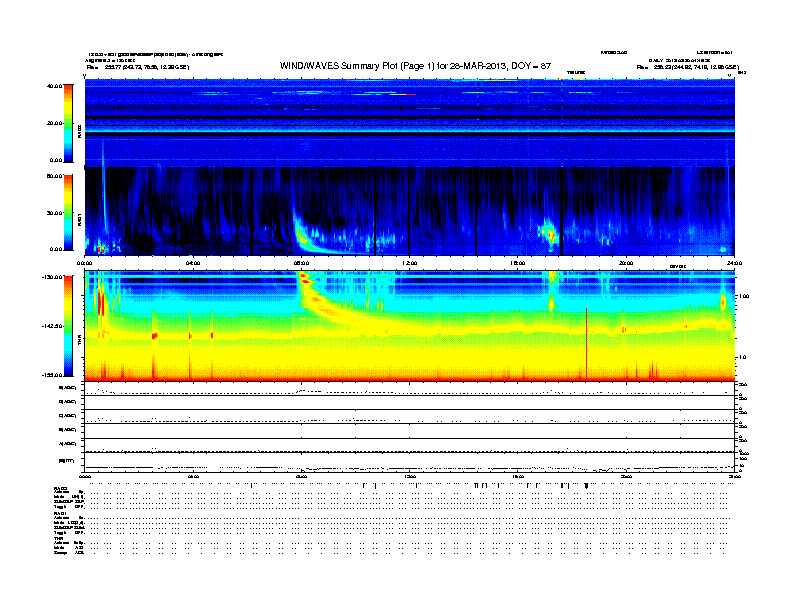Click the RAD2 status heading at bottom left
This screenshot has height=612, width=792.
pos(60,488)
